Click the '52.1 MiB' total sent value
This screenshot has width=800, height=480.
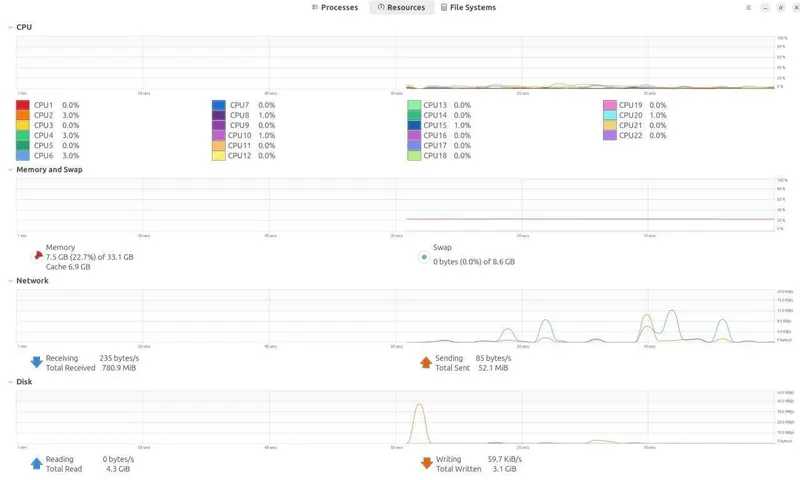tap(493, 368)
